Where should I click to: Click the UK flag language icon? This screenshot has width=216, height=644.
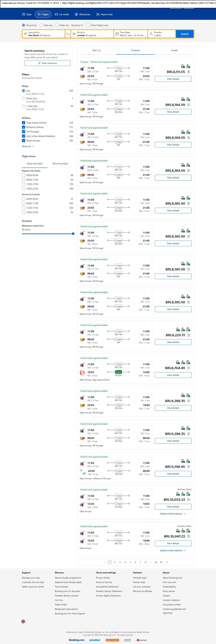tap(23, 621)
